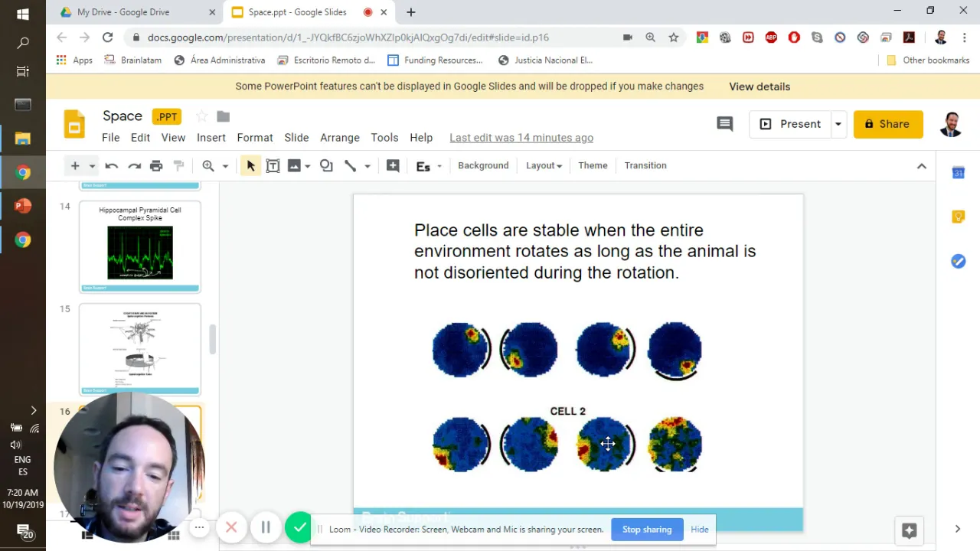Screen dimensions: 980x551
Task: Reload the page in Chrome
Action: (x=108, y=37)
